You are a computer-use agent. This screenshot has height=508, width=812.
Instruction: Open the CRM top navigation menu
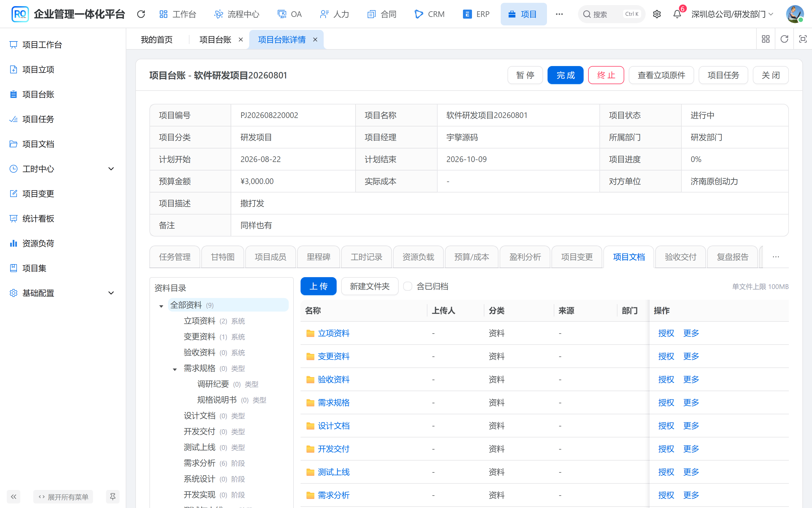point(429,14)
